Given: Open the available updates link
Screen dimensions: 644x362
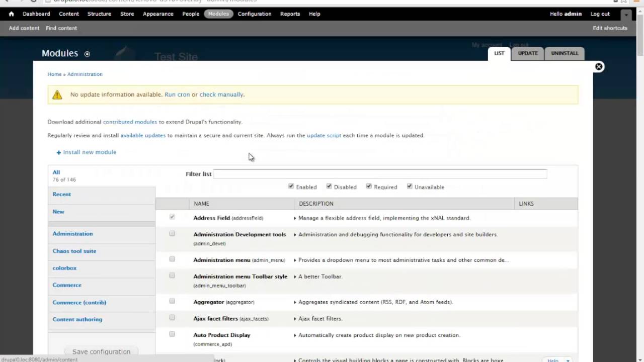Looking at the screenshot, I should (143, 135).
